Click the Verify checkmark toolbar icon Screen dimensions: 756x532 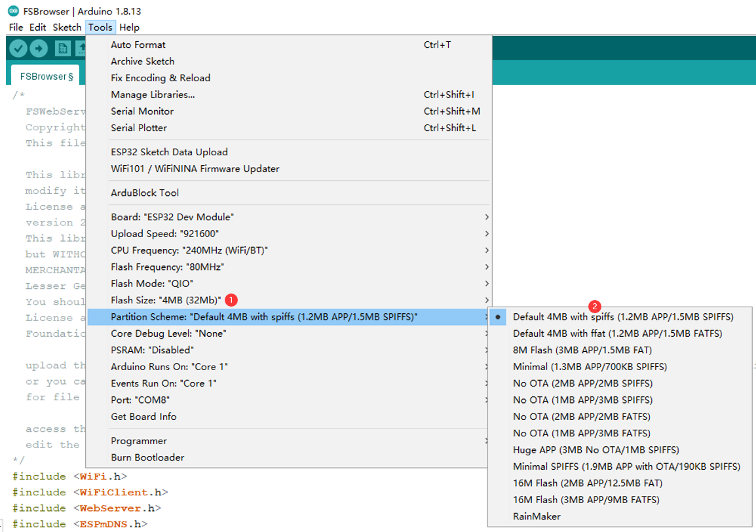[18, 48]
